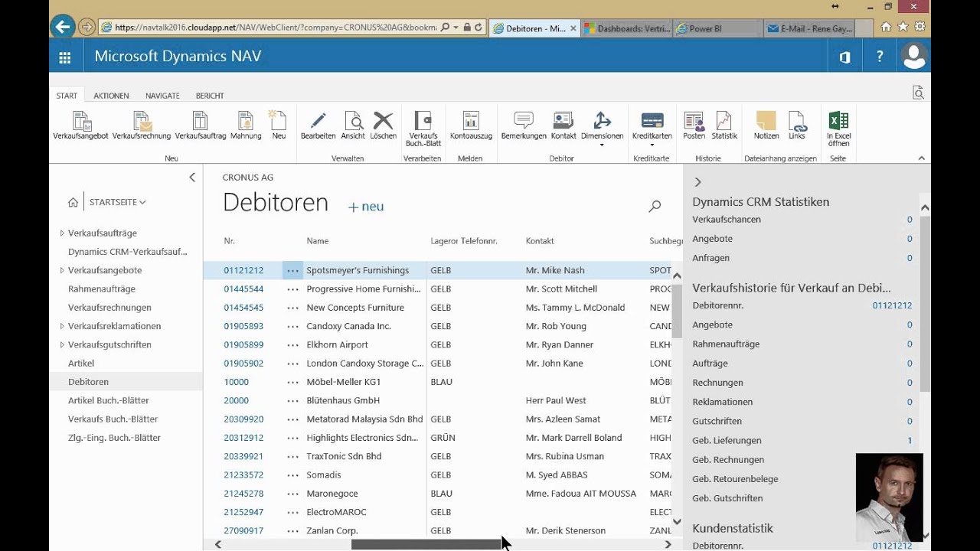This screenshot has height=551, width=980.
Task: Create a new Verkaufsauftrag from the ribbon
Action: point(201,126)
